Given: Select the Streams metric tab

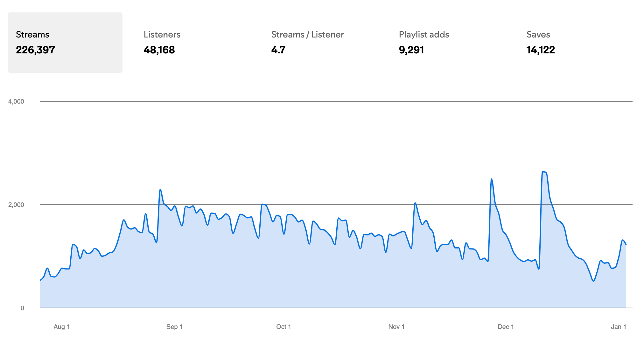Looking at the screenshot, I should point(65,43).
